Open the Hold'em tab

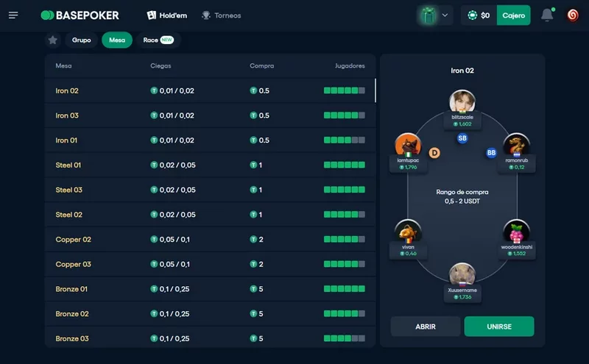click(166, 15)
